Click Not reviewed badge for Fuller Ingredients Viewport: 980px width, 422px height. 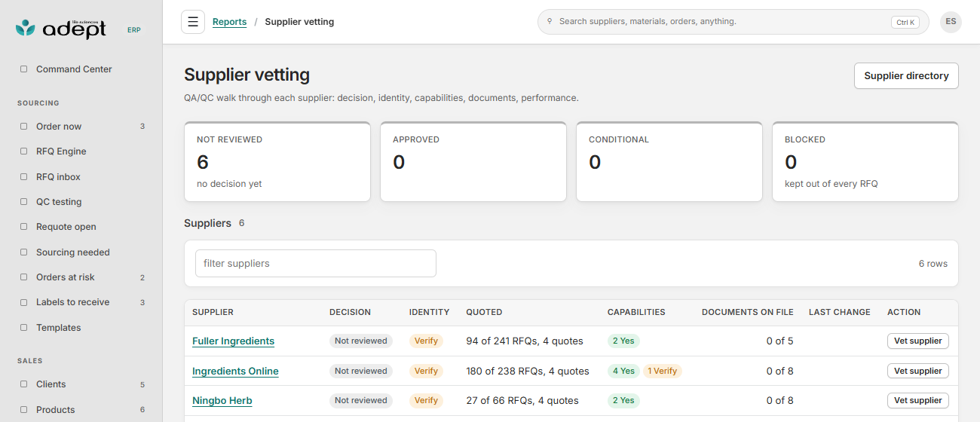click(361, 341)
